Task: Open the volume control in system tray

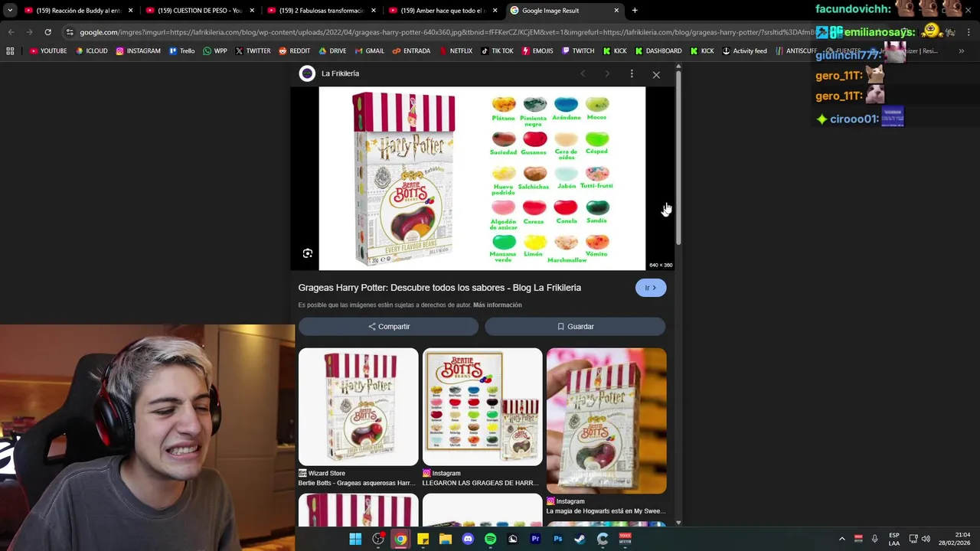Action: [926, 539]
